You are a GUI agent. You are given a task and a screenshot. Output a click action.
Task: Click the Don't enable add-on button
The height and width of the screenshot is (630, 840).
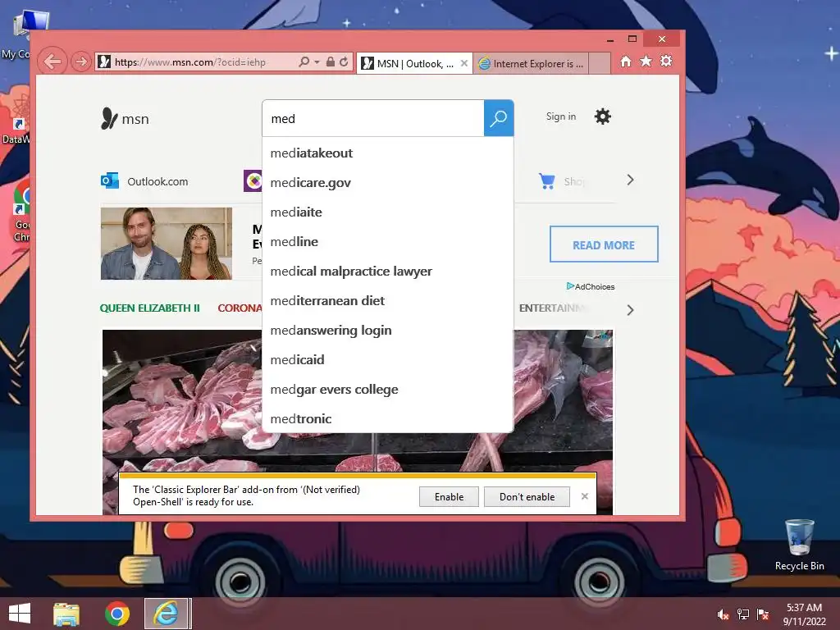click(527, 496)
